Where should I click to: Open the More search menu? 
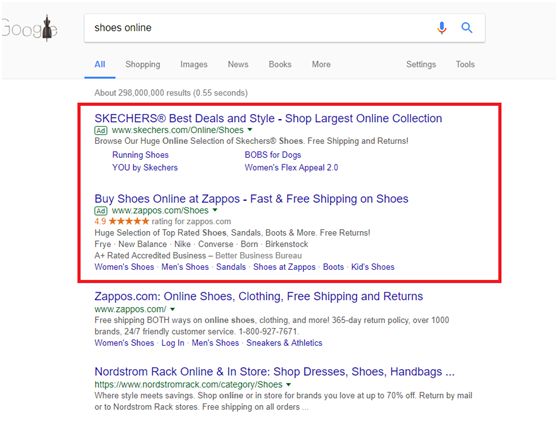[x=321, y=64]
